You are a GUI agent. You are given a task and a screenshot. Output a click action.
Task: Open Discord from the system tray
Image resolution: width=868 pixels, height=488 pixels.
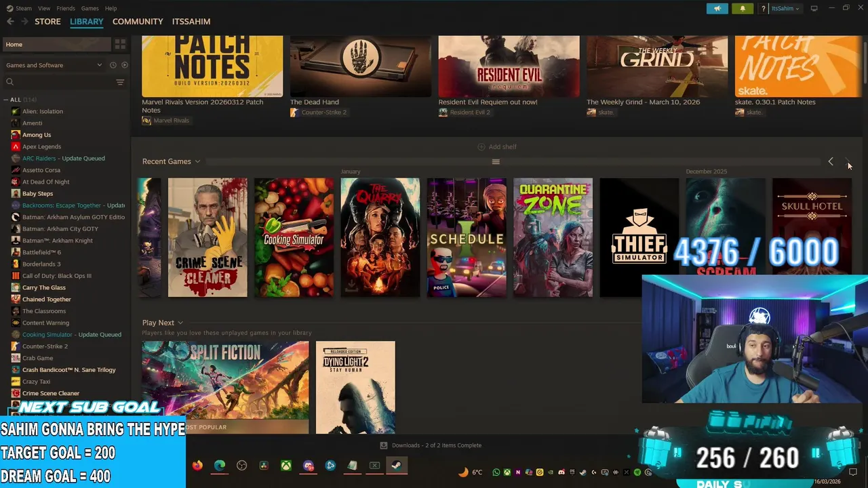[561, 472]
